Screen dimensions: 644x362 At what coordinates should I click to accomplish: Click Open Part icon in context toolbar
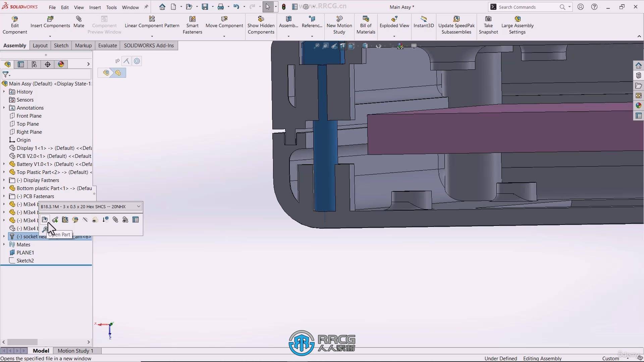click(45, 220)
